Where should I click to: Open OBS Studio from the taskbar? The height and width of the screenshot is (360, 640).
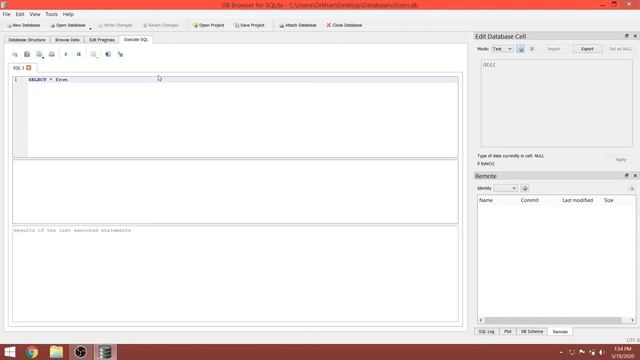point(80,352)
